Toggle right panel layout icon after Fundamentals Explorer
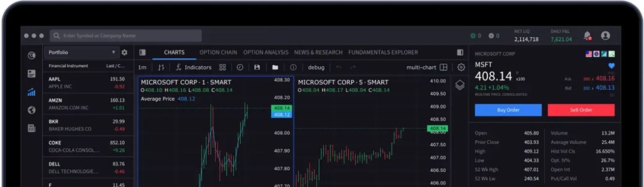This screenshot has width=644, height=187. click(x=460, y=52)
